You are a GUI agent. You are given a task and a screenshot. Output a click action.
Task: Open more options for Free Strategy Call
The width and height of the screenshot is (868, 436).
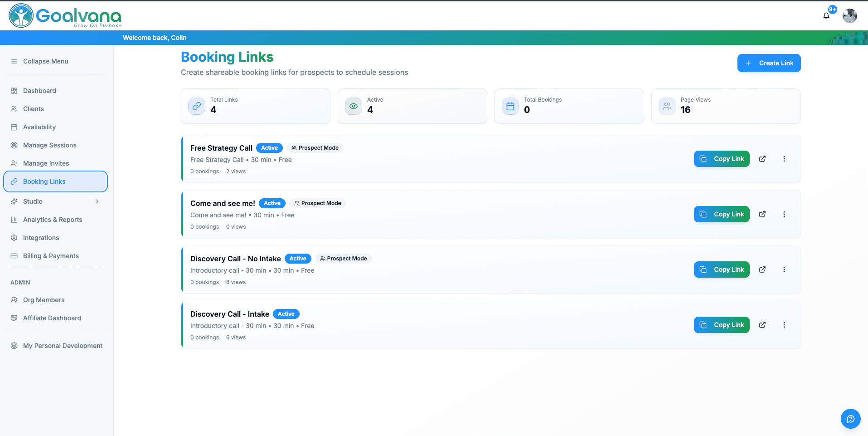[784, 159]
